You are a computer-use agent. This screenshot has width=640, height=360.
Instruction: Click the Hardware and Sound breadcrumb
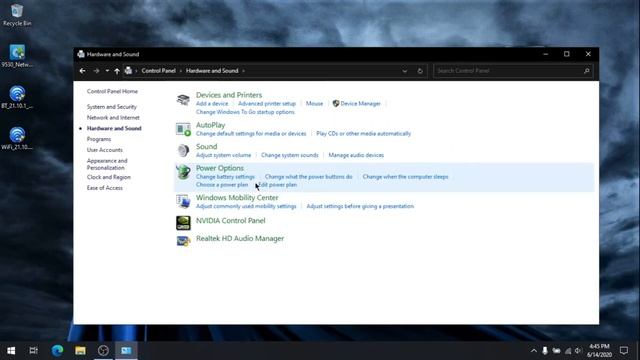[212, 71]
